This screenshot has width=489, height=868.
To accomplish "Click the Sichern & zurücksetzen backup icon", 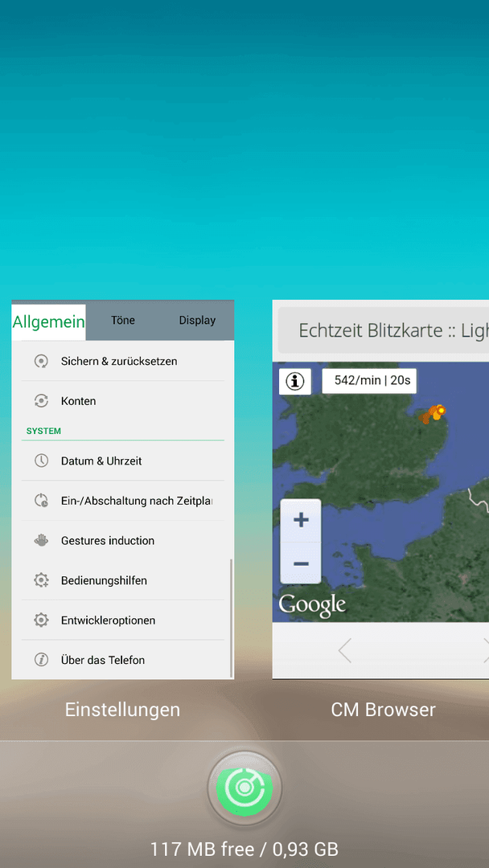I will [x=41, y=362].
